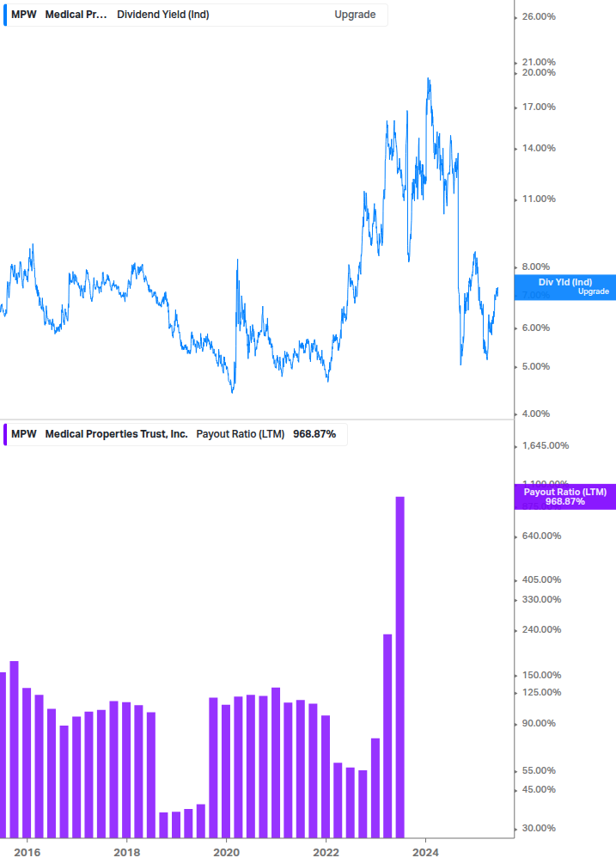Click the 330.00% payout axis label
This screenshot has height=864, width=616.
(x=541, y=599)
